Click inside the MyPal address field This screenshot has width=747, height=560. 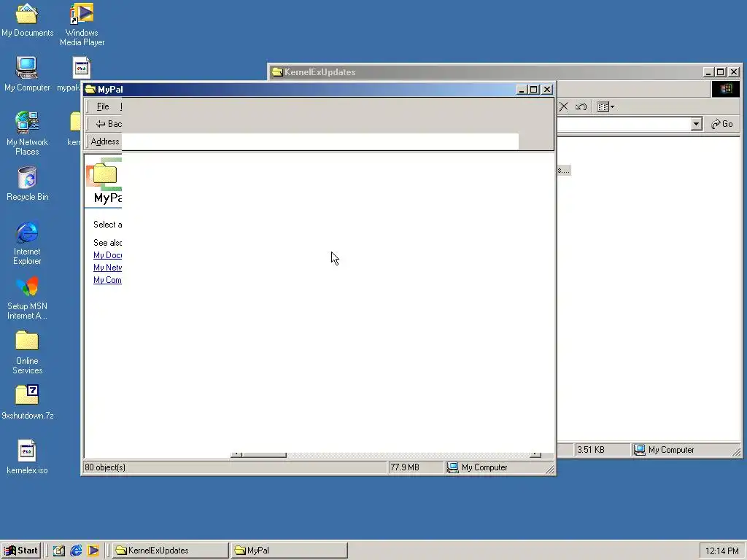(320, 141)
